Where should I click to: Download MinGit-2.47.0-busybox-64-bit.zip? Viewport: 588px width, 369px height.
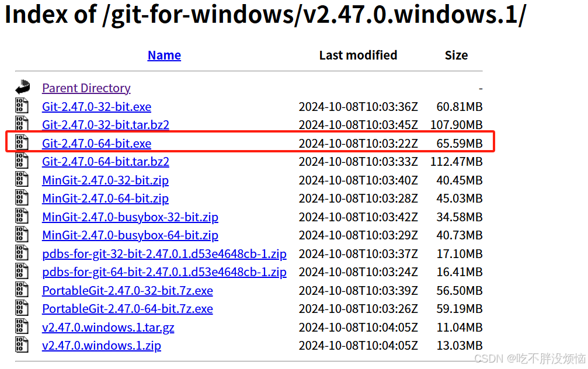click(130, 235)
